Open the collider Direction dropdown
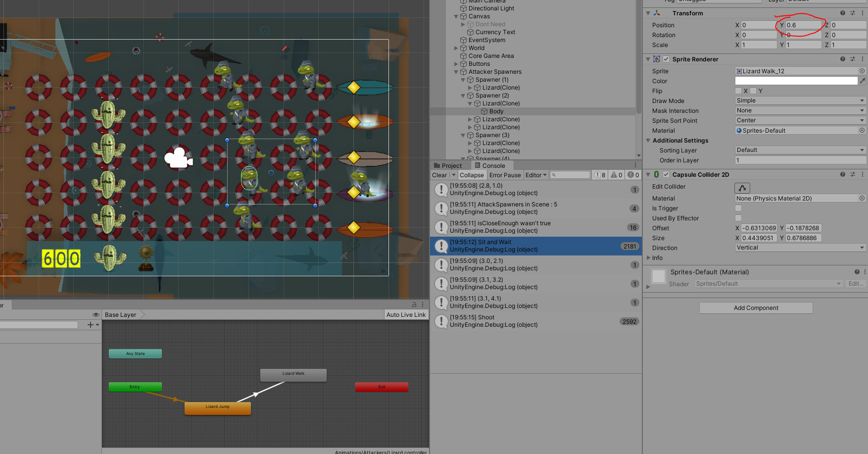The width and height of the screenshot is (868, 454). pyautogui.click(x=800, y=248)
